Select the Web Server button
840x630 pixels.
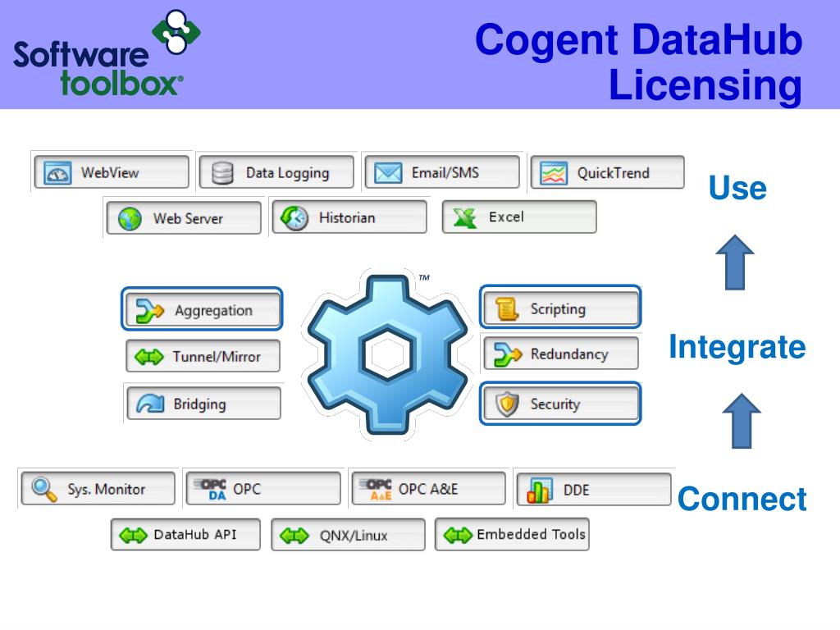click(x=184, y=217)
